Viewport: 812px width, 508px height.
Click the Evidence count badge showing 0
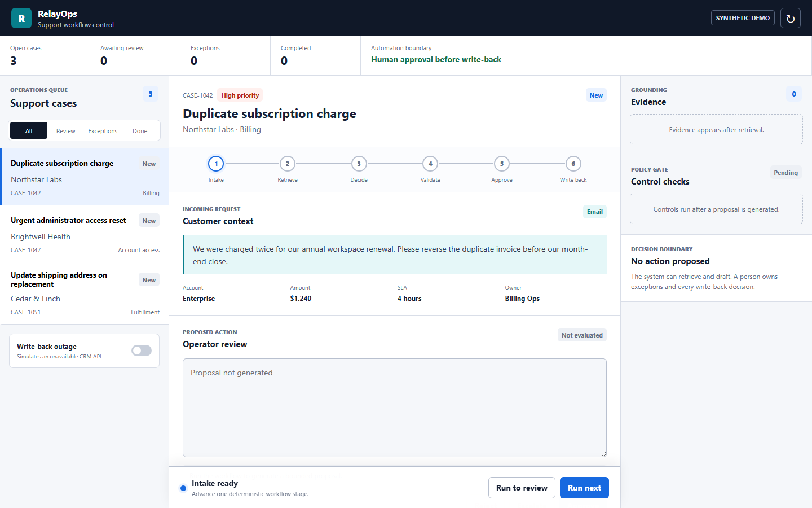794,94
